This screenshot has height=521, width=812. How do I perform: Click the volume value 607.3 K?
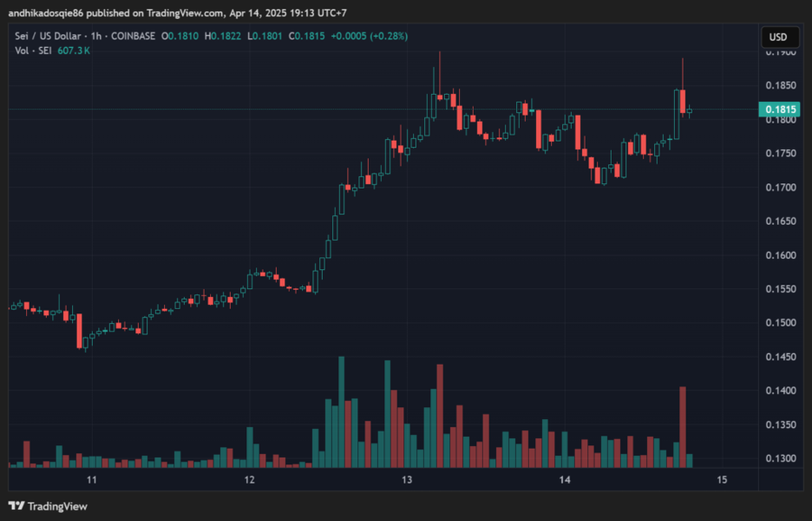coord(74,51)
